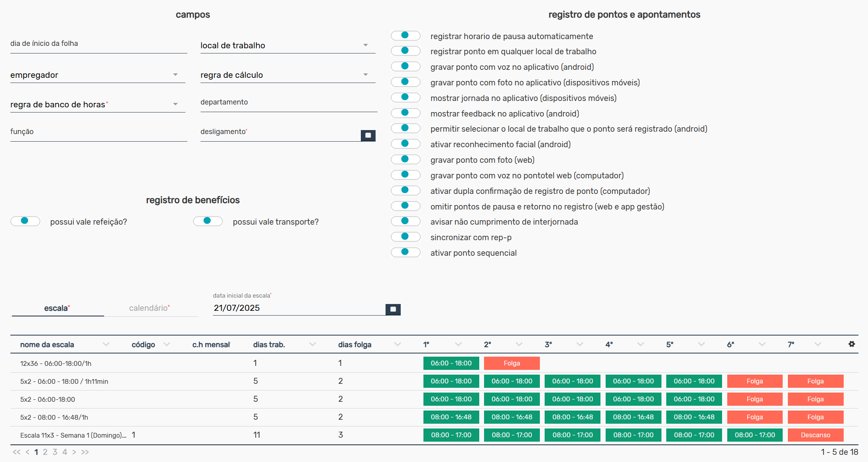868x462 pixels.
Task: Click the Descanso cell in Escala 11x3
Action: (x=815, y=435)
